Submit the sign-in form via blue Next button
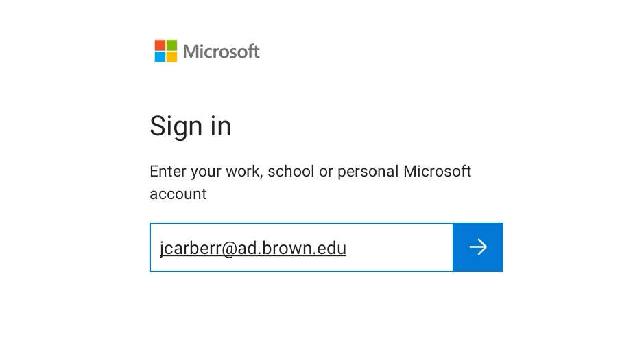 pyautogui.click(x=478, y=247)
